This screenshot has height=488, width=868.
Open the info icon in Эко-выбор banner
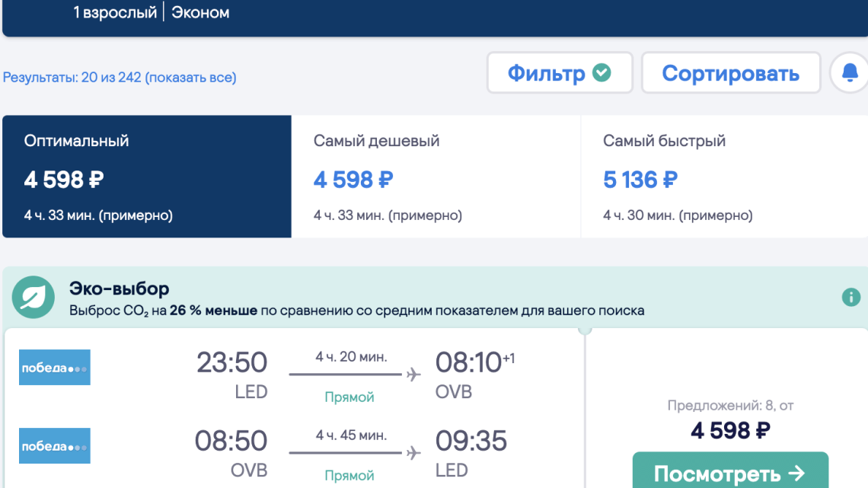[x=850, y=297]
